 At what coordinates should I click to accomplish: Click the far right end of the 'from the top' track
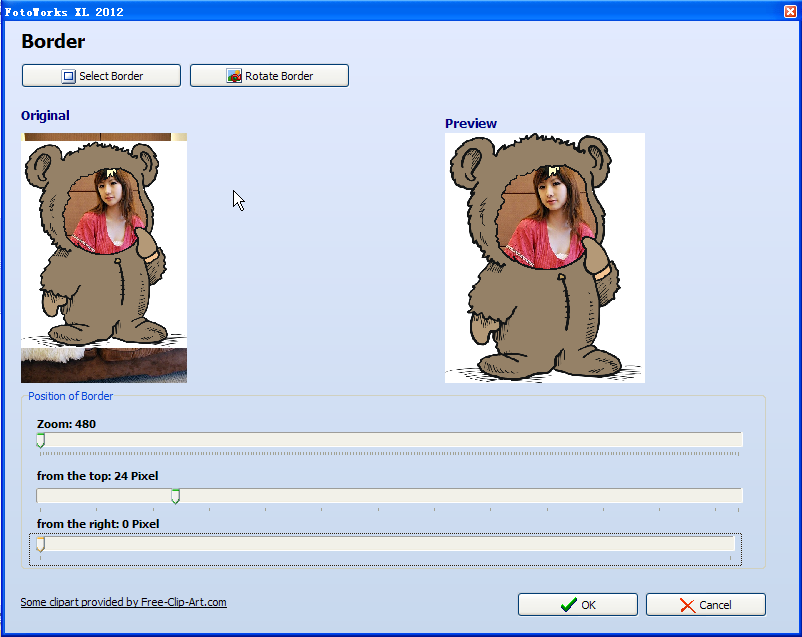737,496
